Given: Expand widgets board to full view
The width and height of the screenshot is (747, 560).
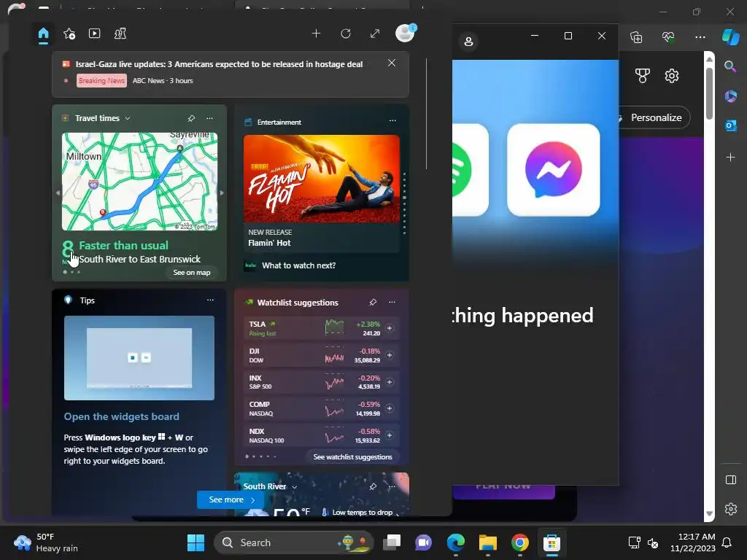Looking at the screenshot, I should coord(375,34).
